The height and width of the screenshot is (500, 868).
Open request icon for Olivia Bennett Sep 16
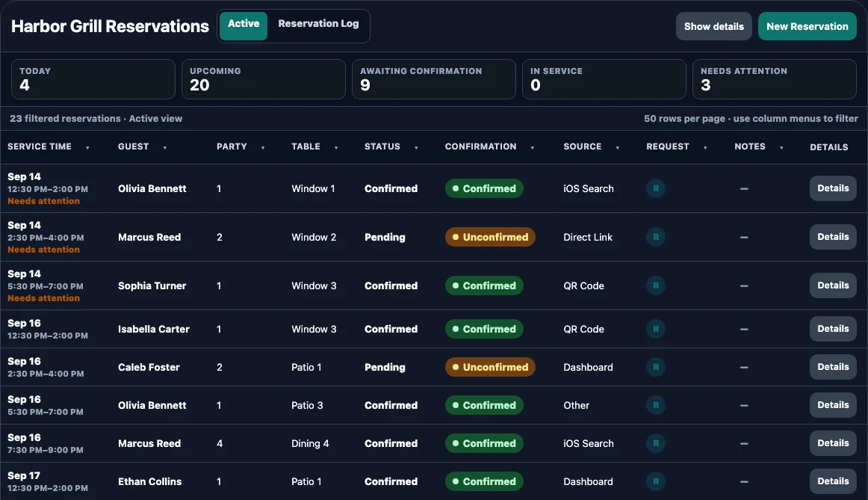click(x=655, y=405)
